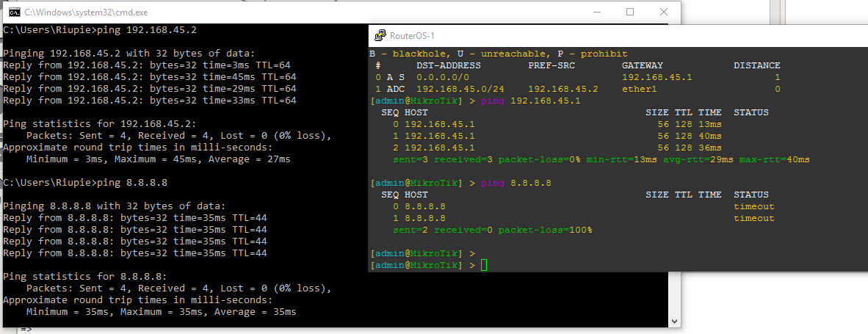Image resolution: width=868 pixels, height=334 pixels.
Task: Click first timeout status for 8.8.8.8
Action: pyautogui.click(x=753, y=206)
